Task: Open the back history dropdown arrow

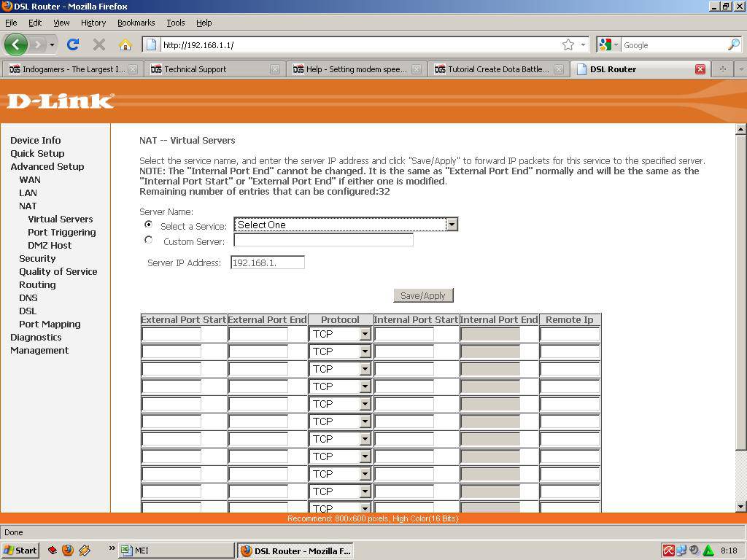Action: point(52,44)
